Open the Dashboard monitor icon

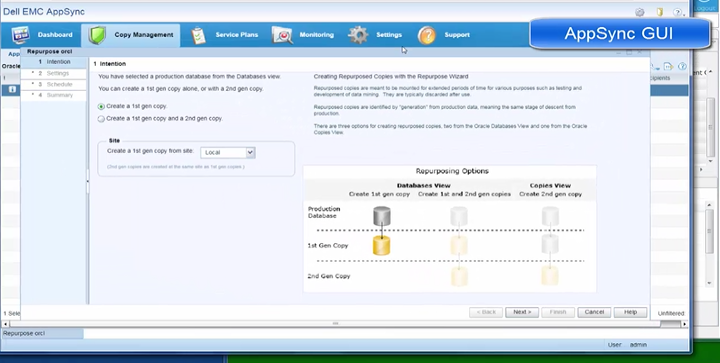point(20,35)
